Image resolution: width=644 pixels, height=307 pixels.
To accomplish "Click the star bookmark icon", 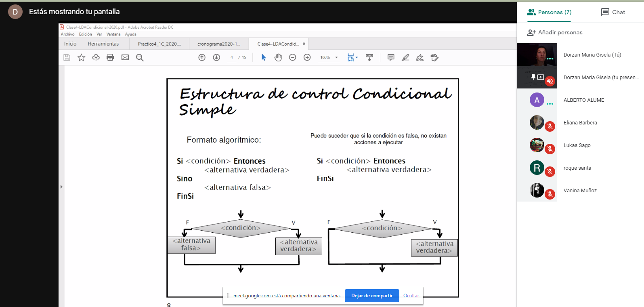I will coord(82,57).
